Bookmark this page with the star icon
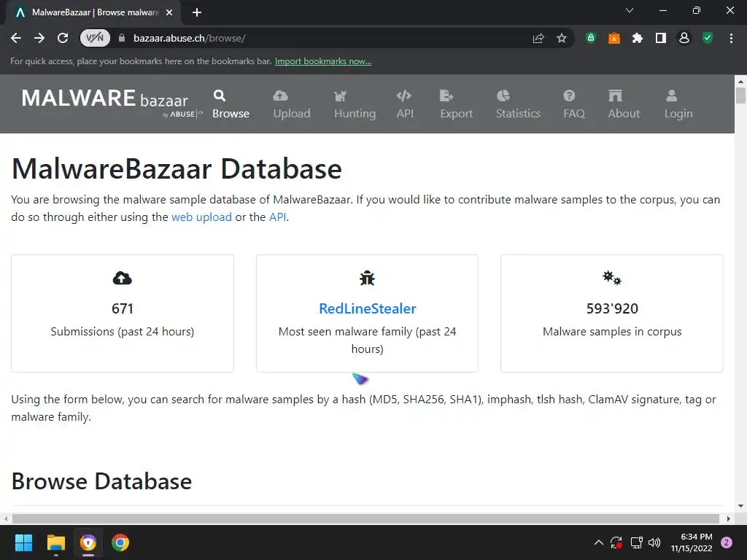 click(x=562, y=38)
